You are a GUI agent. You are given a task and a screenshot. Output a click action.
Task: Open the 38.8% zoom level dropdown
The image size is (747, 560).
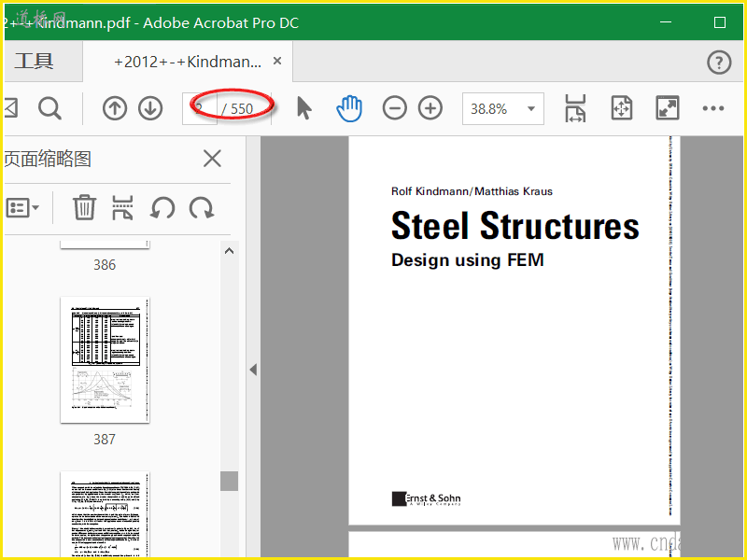503,108
